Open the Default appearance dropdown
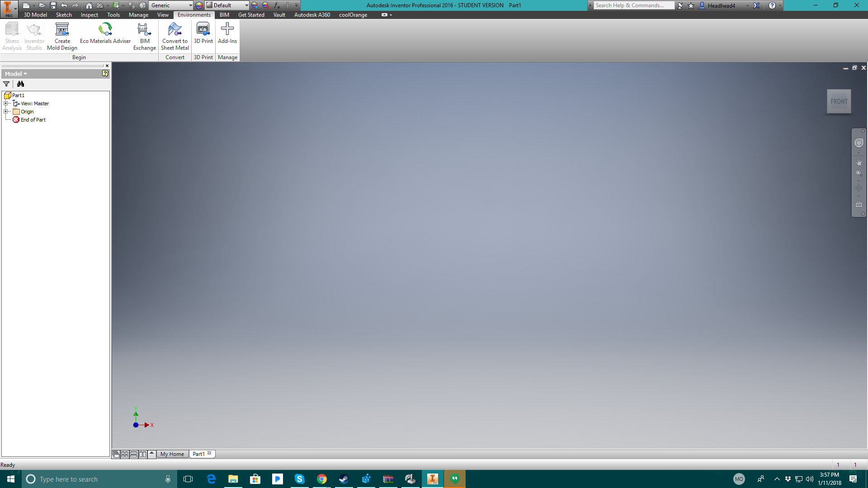Image resolution: width=868 pixels, height=488 pixels. point(245,5)
